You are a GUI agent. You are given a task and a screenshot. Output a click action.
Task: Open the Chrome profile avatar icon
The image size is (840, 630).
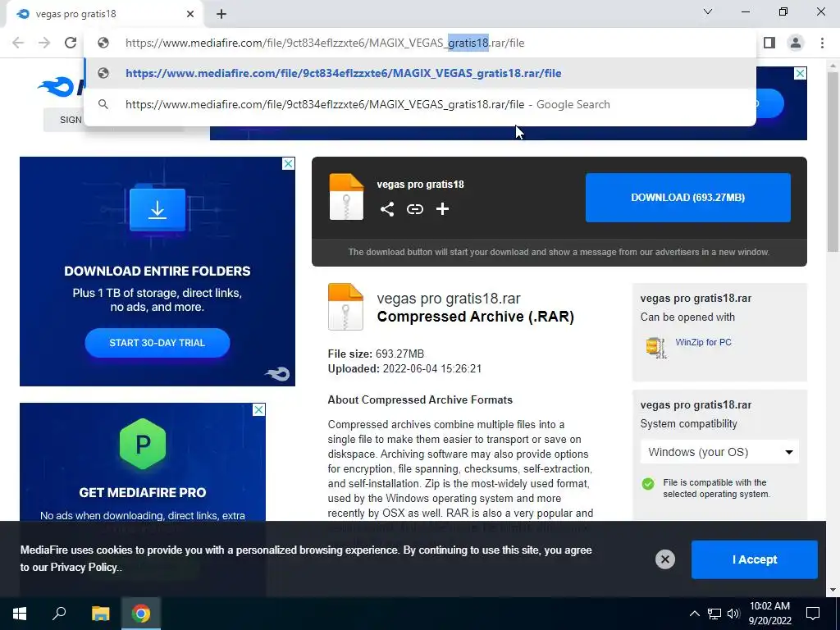796,43
